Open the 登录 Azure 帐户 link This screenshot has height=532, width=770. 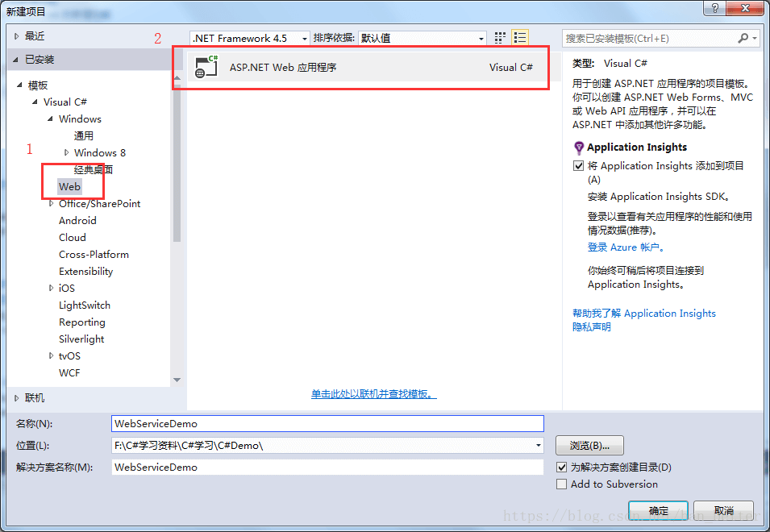[x=626, y=247]
